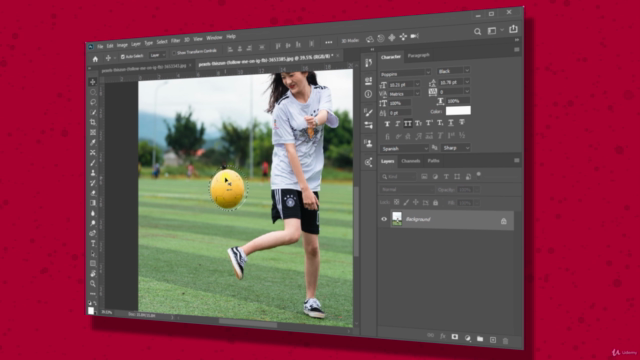Click the white text Color swatch

(458, 110)
